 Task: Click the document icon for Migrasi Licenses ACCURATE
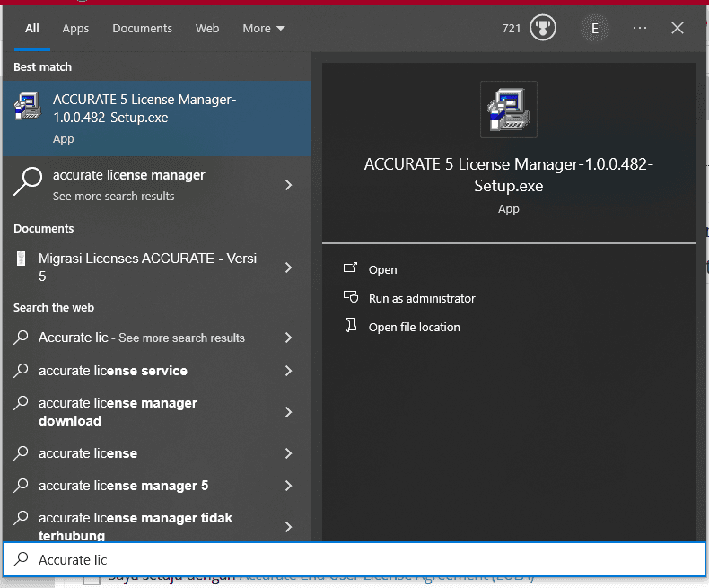tap(21, 259)
